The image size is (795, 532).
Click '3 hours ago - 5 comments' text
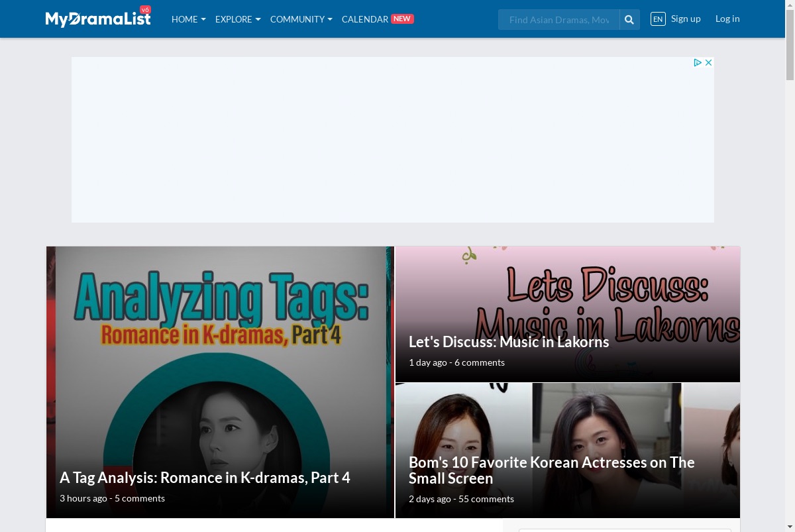[112, 498]
